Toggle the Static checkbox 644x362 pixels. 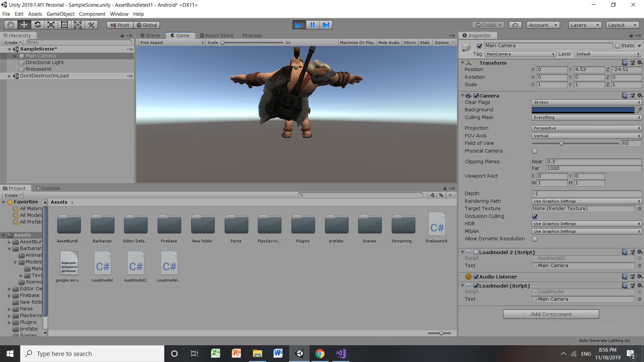(x=618, y=46)
